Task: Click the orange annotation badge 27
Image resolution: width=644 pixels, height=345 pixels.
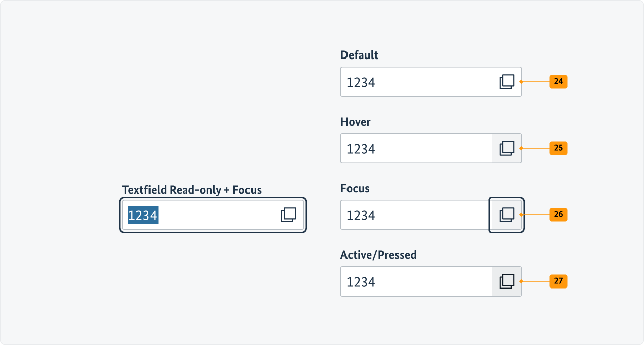Action: click(x=558, y=281)
